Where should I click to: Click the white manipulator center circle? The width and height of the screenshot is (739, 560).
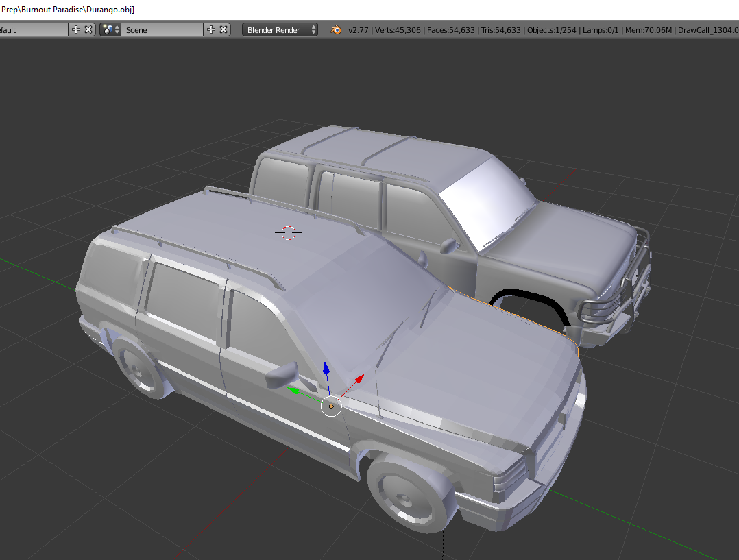[331, 406]
